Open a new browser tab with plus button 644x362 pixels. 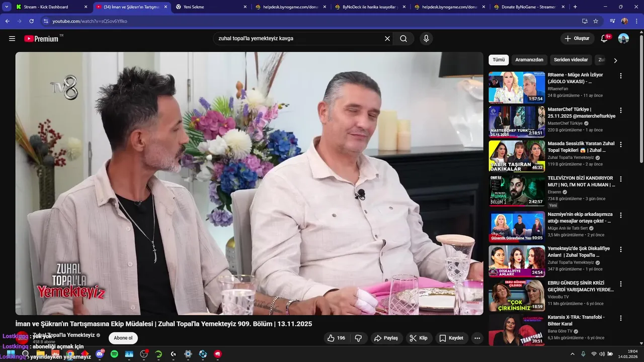575,7
